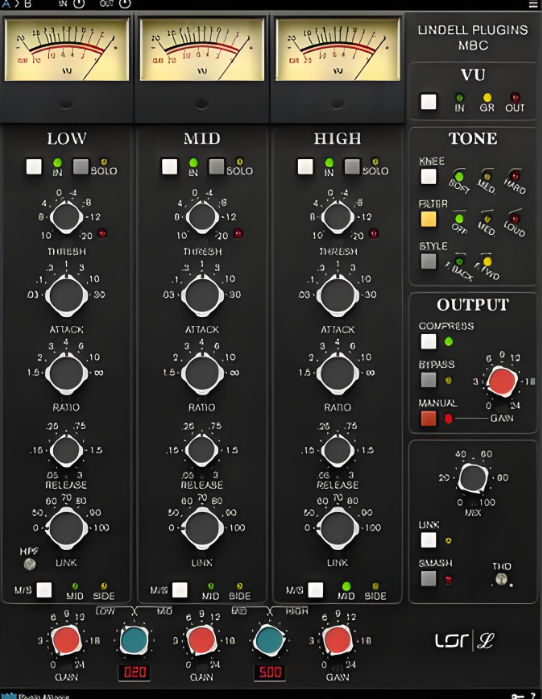
Task: Click the MID band RELEASE knob
Action: coord(202,450)
